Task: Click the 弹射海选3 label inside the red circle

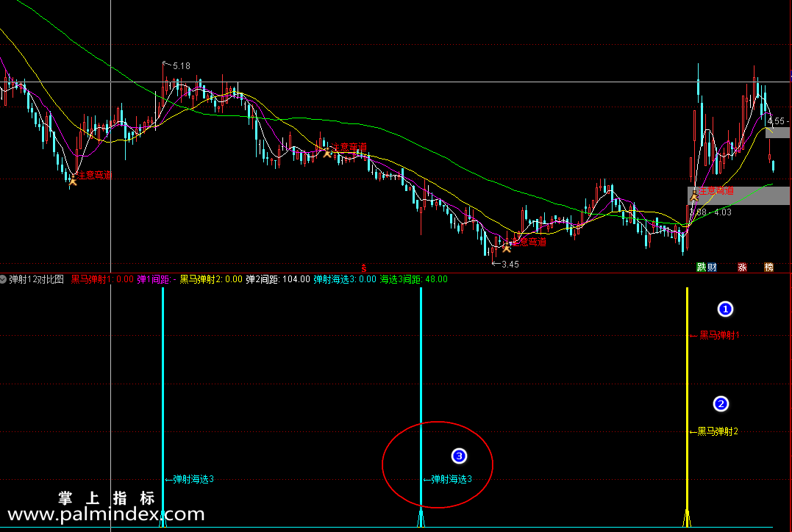Action: pos(452,480)
